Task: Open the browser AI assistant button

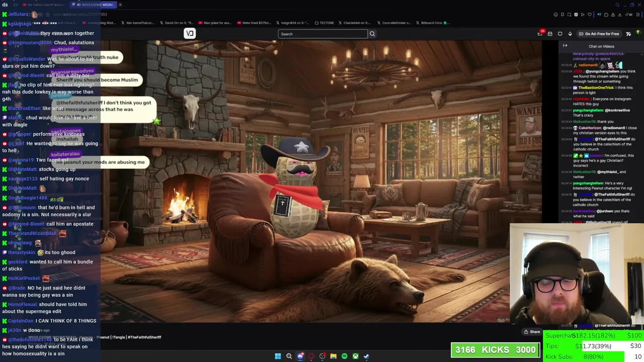Action: pos(628,15)
